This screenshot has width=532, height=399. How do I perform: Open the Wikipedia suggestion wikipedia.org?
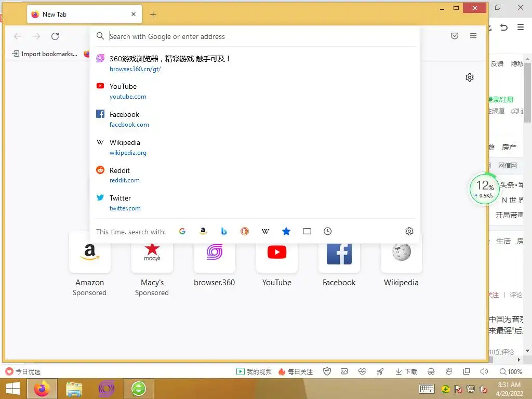(x=255, y=147)
